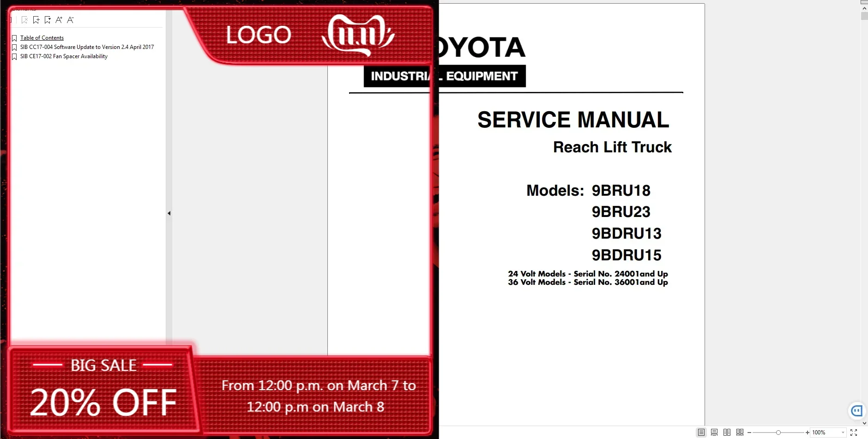The width and height of the screenshot is (868, 439).
Task: Click the BIG SALE banner heading
Action: (103, 366)
